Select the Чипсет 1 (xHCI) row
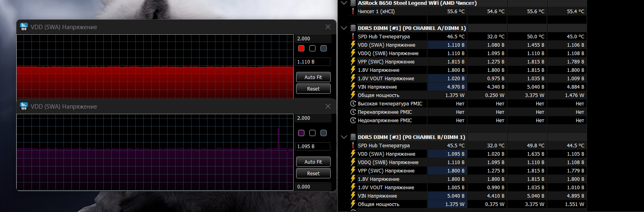This screenshot has height=212, width=644. coord(467,11)
